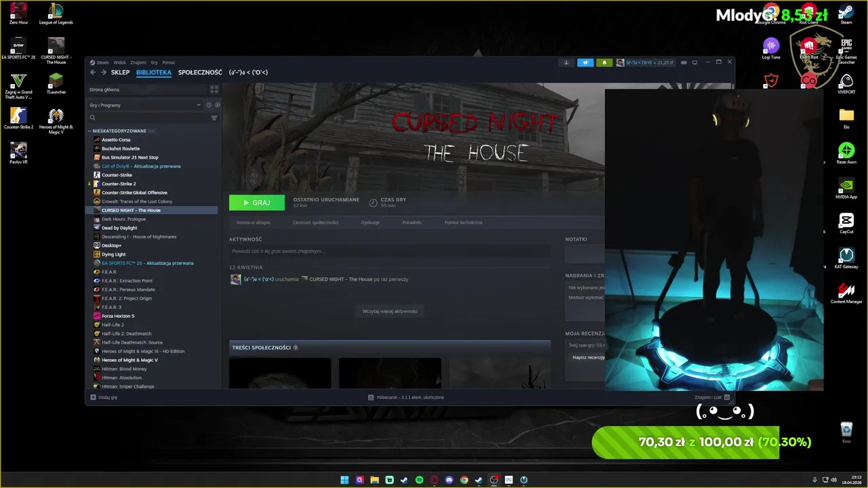Open the NVIDIA App desktop icon
Image resolution: width=868 pixels, height=488 pixels.
pos(846,189)
